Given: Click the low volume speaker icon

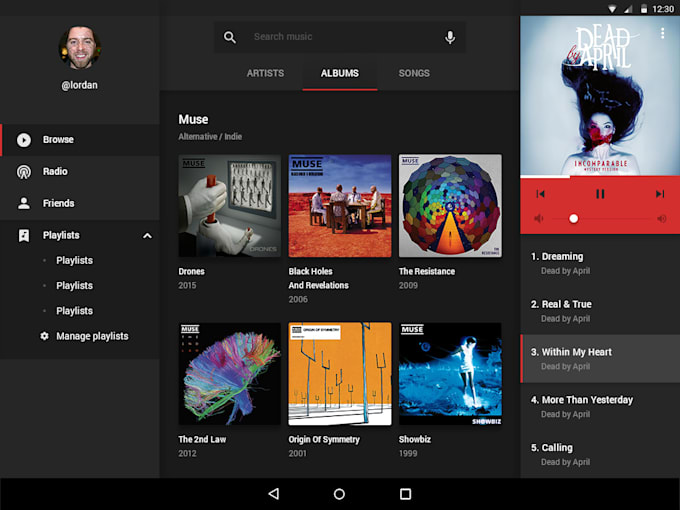Looking at the screenshot, I should click(x=539, y=218).
